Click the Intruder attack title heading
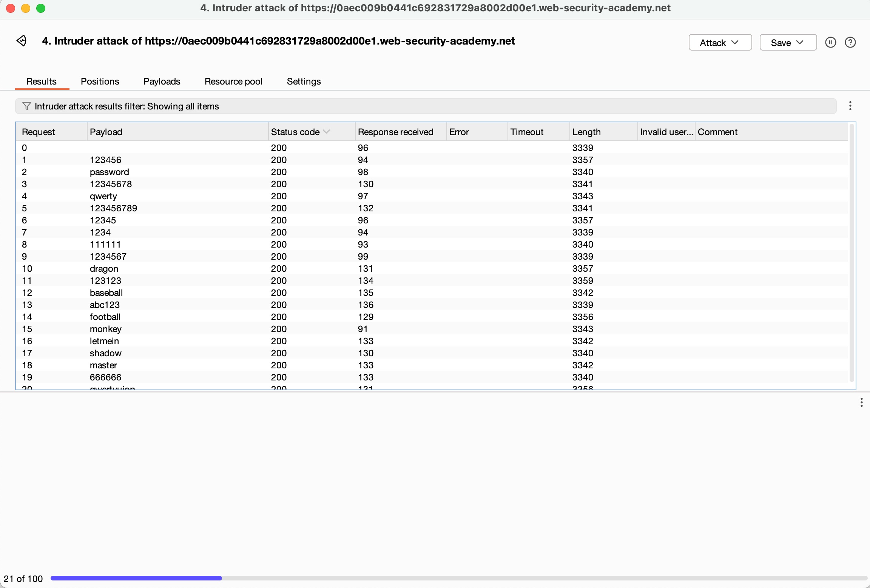This screenshot has width=870, height=588. coord(279,41)
